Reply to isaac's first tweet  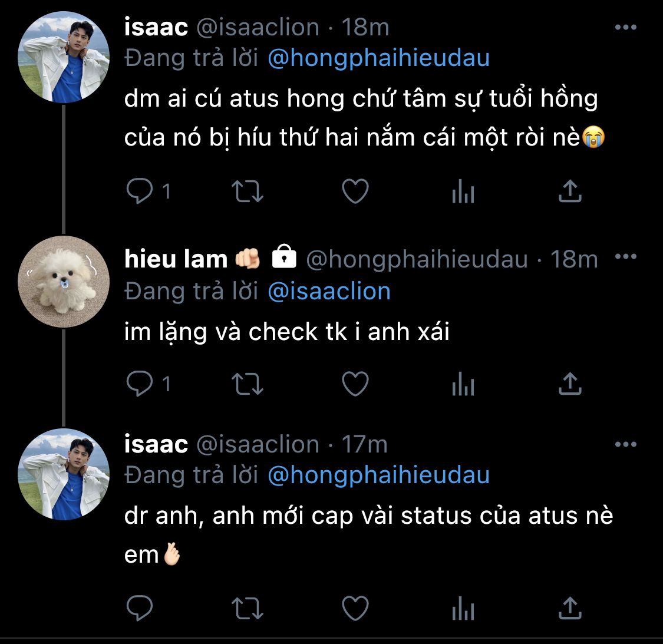point(140,191)
